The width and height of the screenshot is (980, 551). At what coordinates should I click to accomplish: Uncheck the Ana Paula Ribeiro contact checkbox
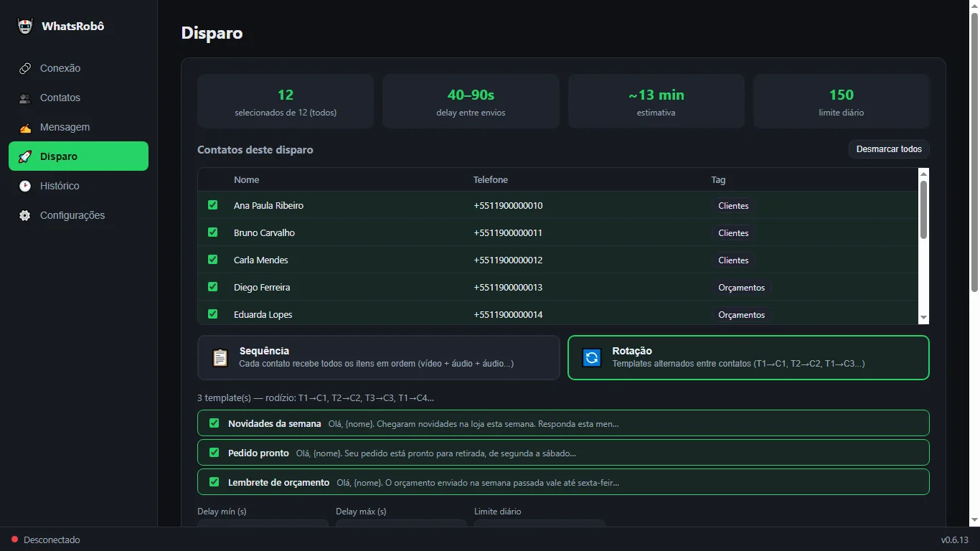click(x=212, y=205)
